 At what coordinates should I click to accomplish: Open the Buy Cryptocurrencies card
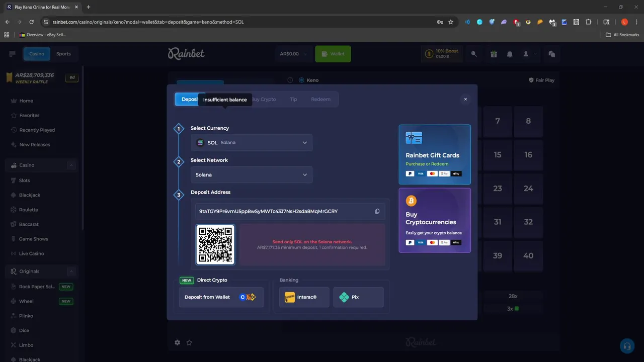click(x=435, y=220)
